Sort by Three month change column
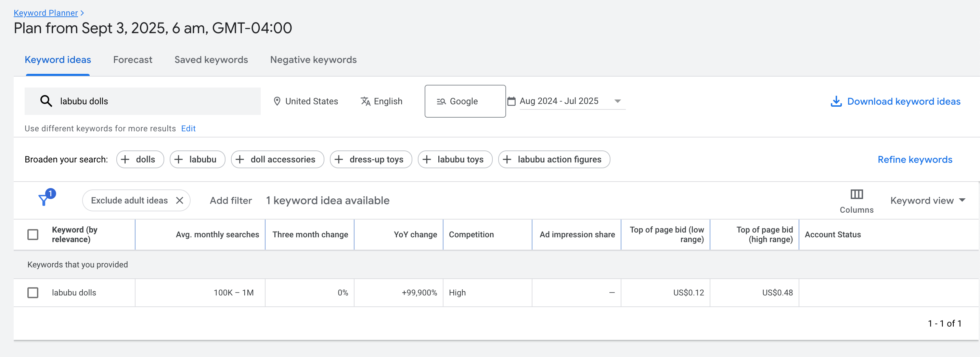Viewport: 980px width, 357px height. click(310, 235)
